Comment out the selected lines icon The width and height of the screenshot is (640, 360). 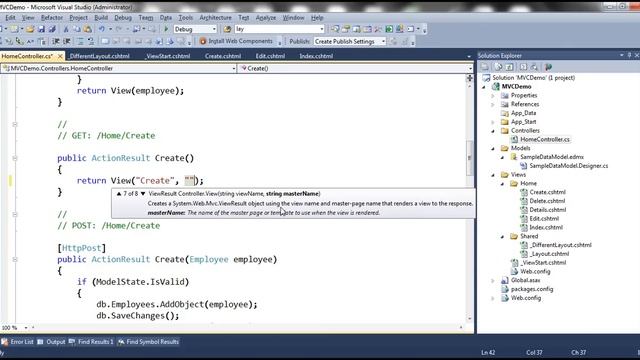[x=80, y=41]
